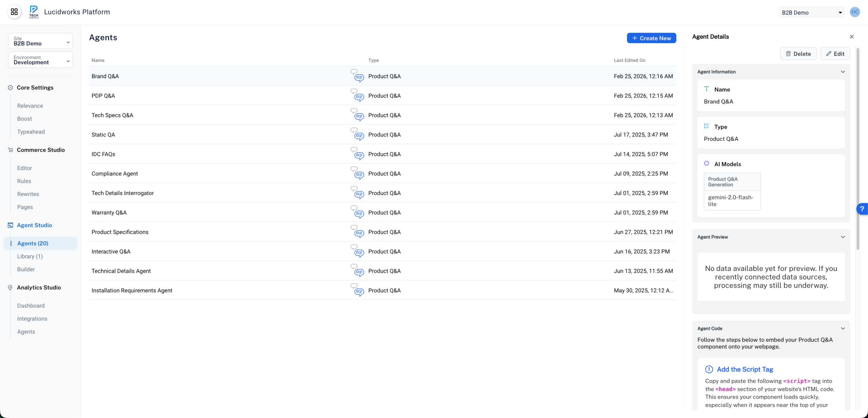
Task: Collapse the Agent Preview section
Action: [x=843, y=237]
